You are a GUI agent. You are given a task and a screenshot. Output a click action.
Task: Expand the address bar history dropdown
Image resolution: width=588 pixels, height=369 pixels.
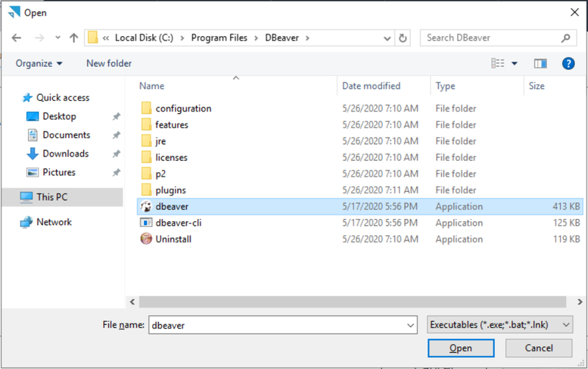pyautogui.click(x=387, y=38)
